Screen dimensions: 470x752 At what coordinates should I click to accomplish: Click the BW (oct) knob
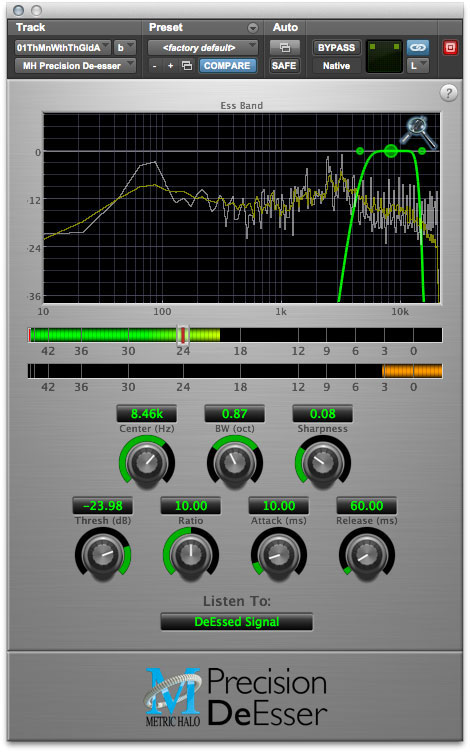click(235, 463)
